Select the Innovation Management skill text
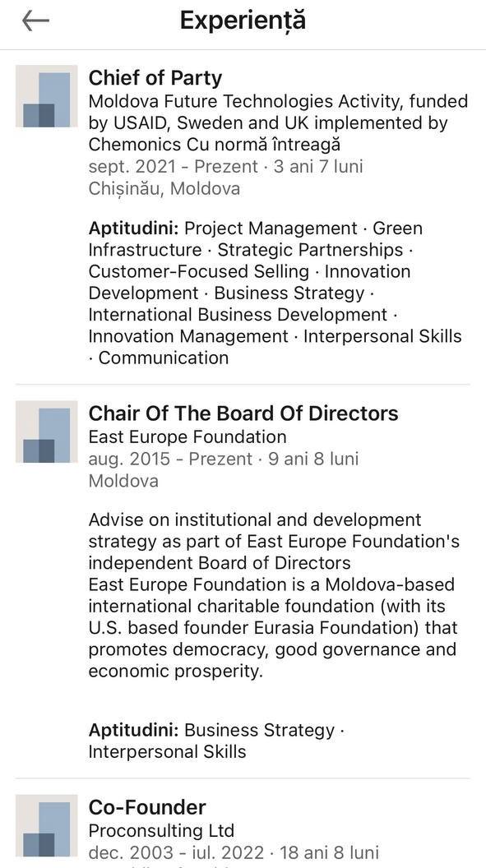 [x=188, y=336]
